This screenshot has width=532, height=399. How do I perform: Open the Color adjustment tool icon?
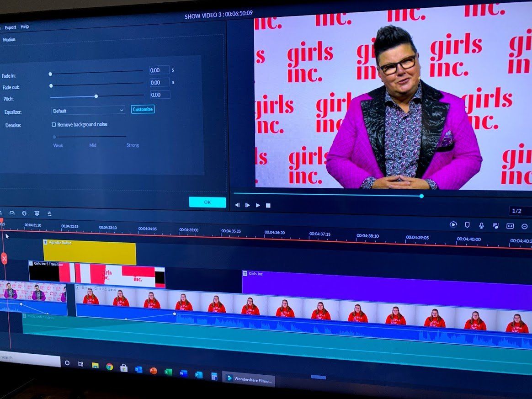tap(24, 213)
